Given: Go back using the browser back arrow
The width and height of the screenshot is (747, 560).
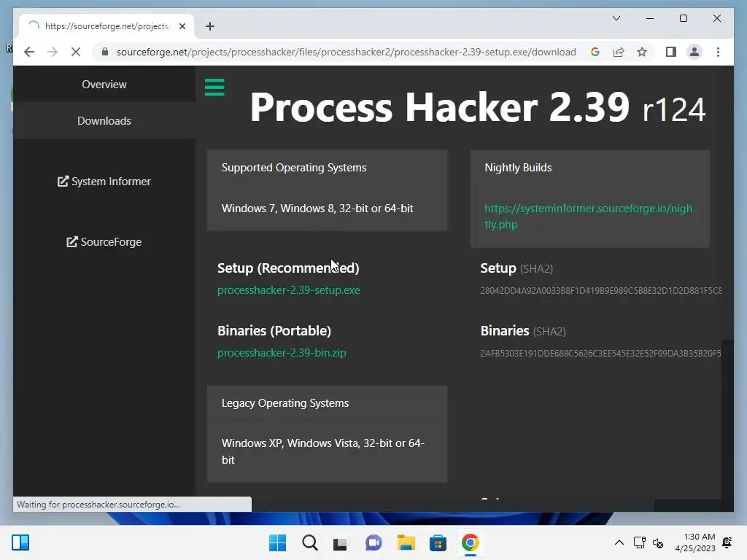Looking at the screenshot, I should pyautogui.click(x=29, y=52).
